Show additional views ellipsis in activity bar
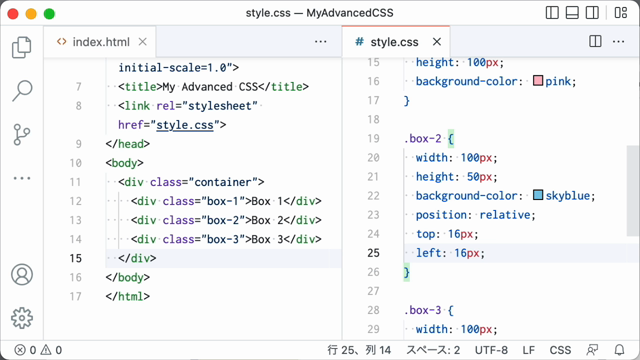The height and width of the screenshot is (360, 640). pos(22,178)
